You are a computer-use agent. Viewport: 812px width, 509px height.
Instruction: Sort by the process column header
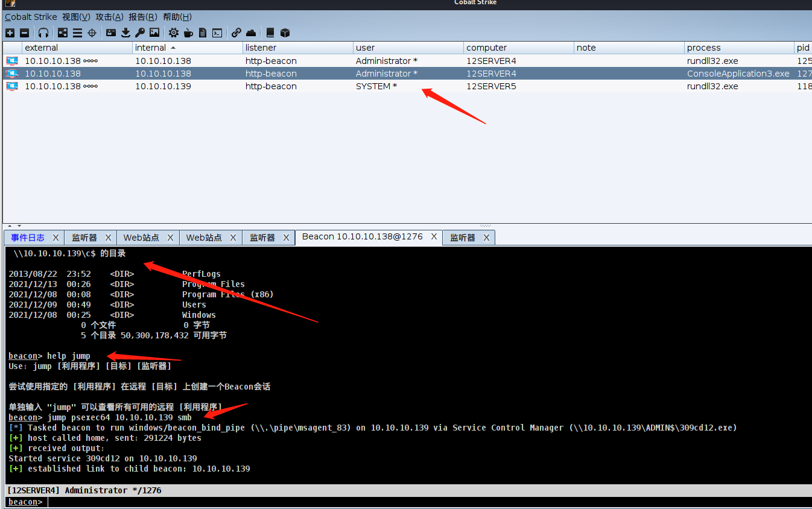coord(740,48)
